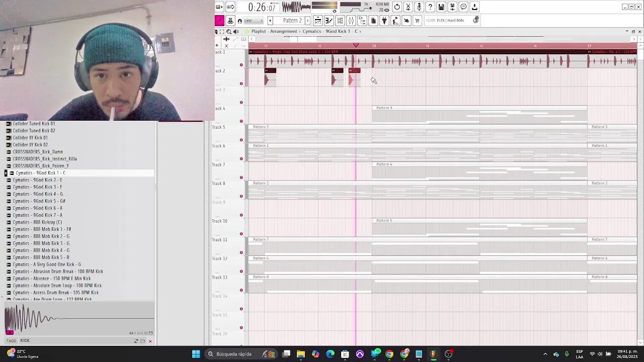Mute Track 12 using its LED
The width and height of the screenshot is (644, 362).
[x=241, y=271]
